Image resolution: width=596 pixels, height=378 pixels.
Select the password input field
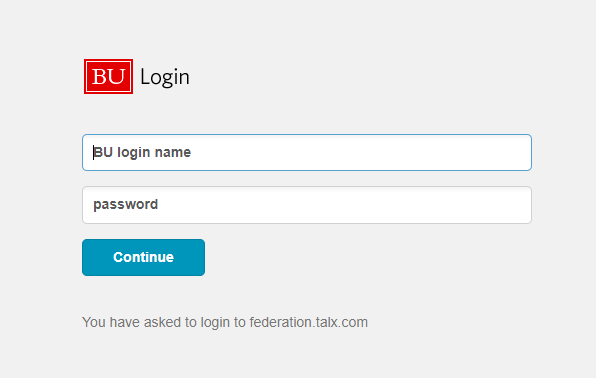coord(307,205)
